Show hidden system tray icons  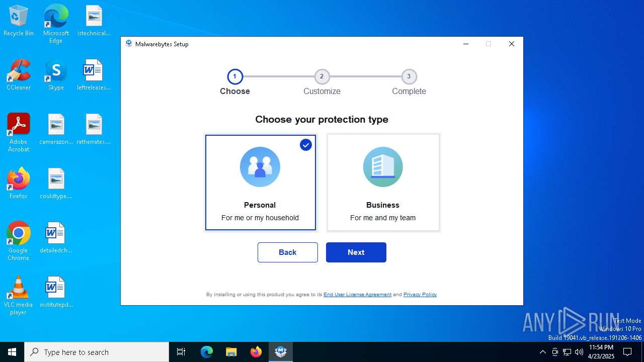(x=542, y=352)
